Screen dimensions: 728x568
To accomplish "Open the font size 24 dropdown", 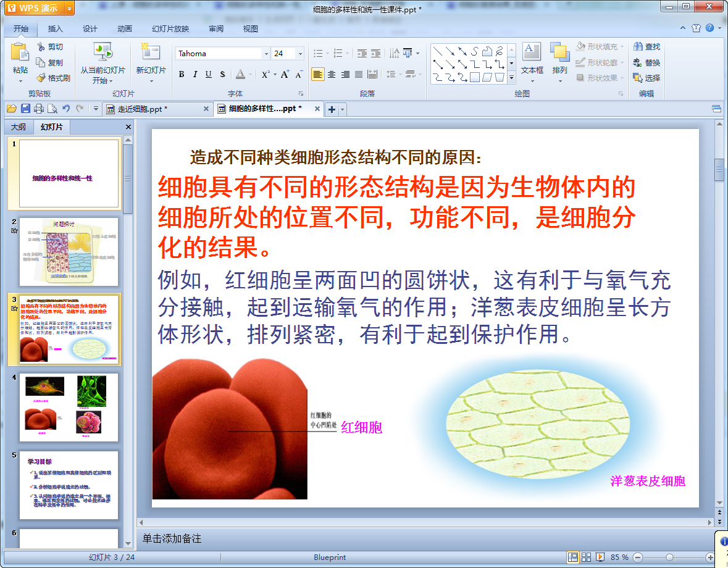I will click(300, 54).
